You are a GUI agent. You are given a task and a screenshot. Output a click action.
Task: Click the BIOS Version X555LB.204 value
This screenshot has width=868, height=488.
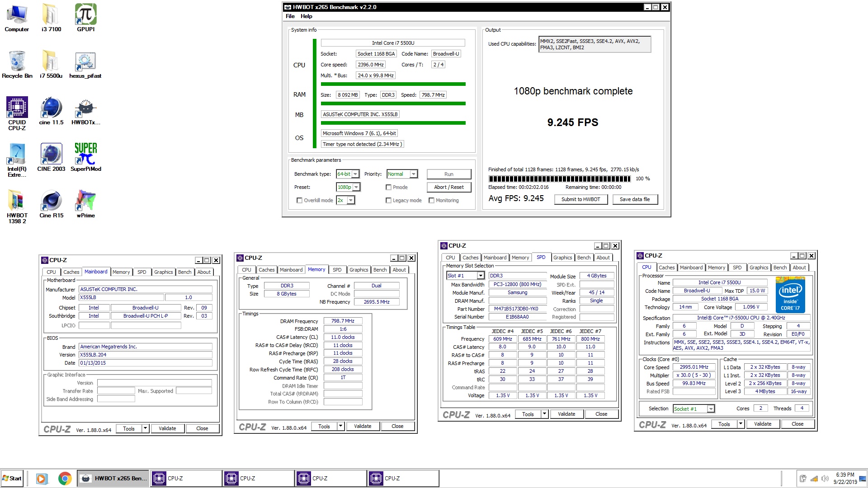146,355
